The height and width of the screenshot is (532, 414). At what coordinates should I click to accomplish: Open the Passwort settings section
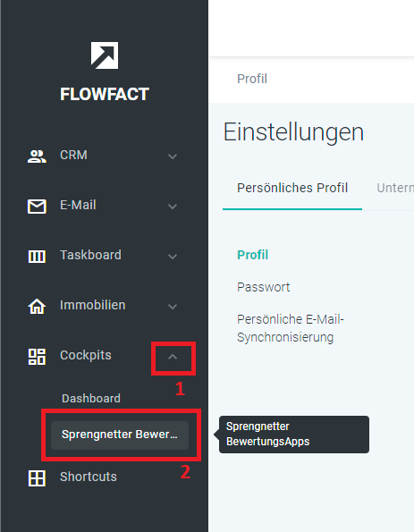click(263, 287)
